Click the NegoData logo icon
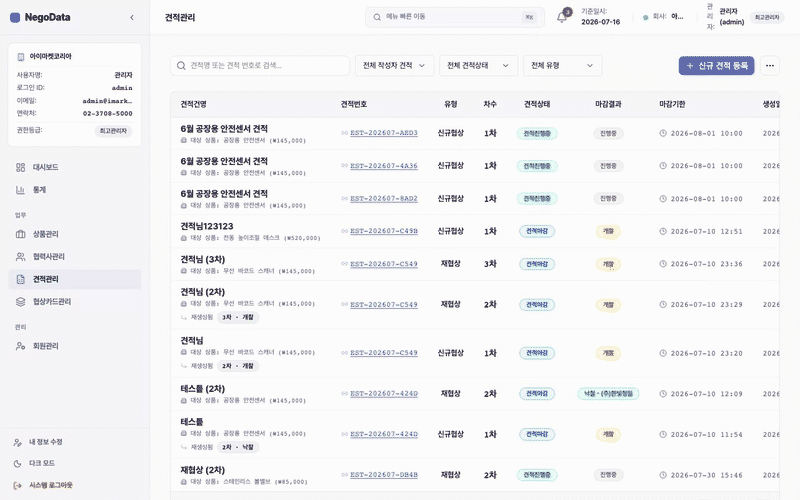The width and height of the screenshot is (800, 500). 15,17
